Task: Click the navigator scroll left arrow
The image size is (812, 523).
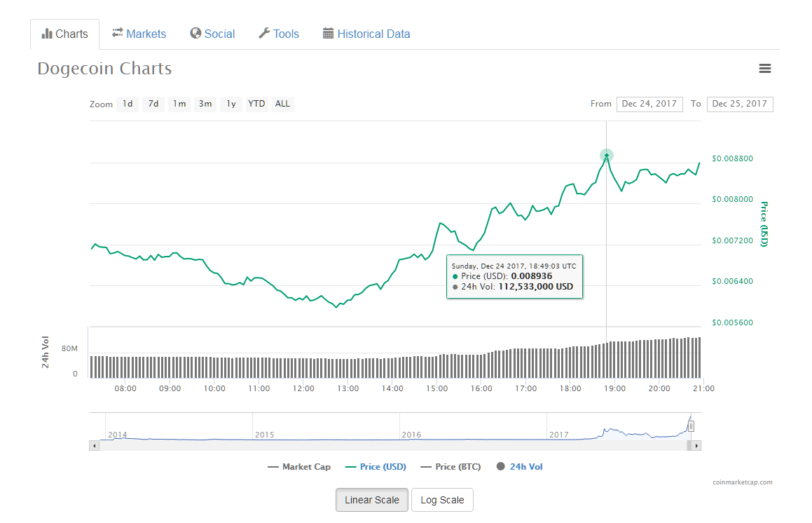Action: (93, 445)
